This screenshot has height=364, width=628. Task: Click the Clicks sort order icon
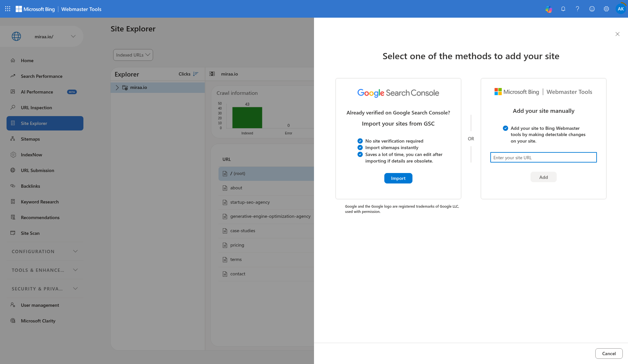(196, 74)
